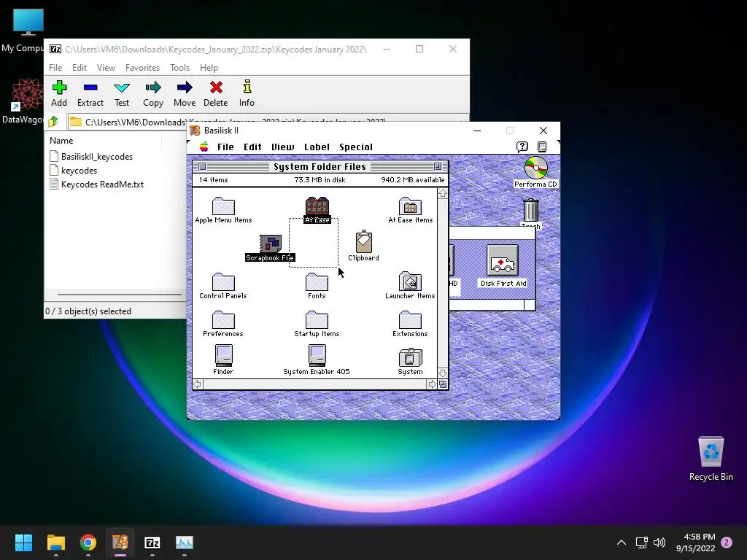Open the Mac application switcher menu
Viewport: 747px width, 560px height.
(542, 147)
